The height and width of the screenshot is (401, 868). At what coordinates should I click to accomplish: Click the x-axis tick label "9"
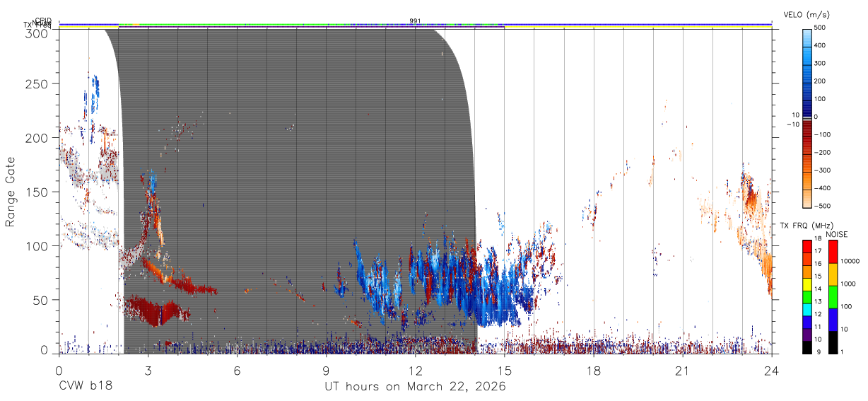click(x=326, y=370)
